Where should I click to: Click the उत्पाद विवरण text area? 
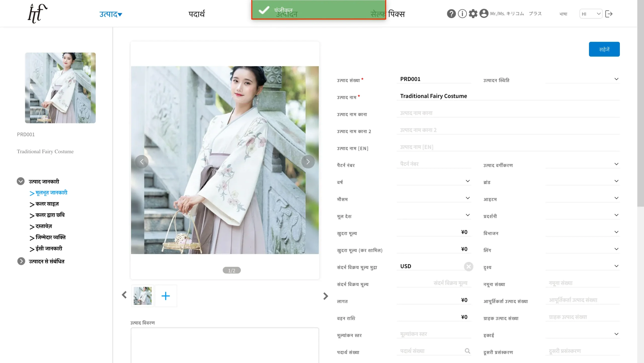point(225,345)
